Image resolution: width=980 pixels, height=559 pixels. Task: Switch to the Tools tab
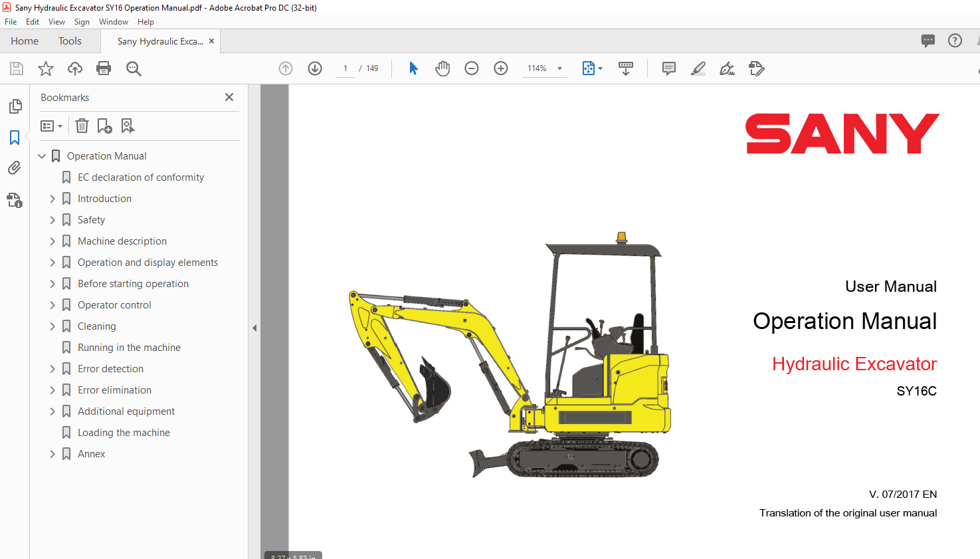pyautogui.click(x=70, y=41)
